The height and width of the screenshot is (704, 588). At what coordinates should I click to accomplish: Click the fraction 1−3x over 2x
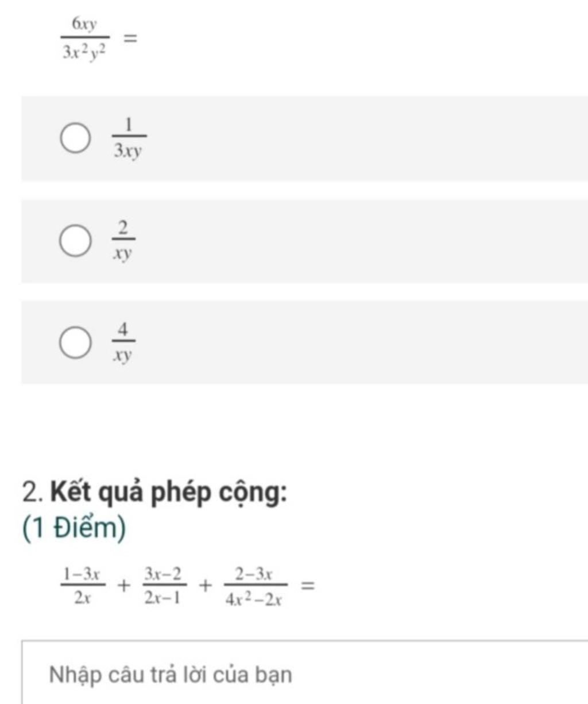pyautogui.click(x=83, y=586)
